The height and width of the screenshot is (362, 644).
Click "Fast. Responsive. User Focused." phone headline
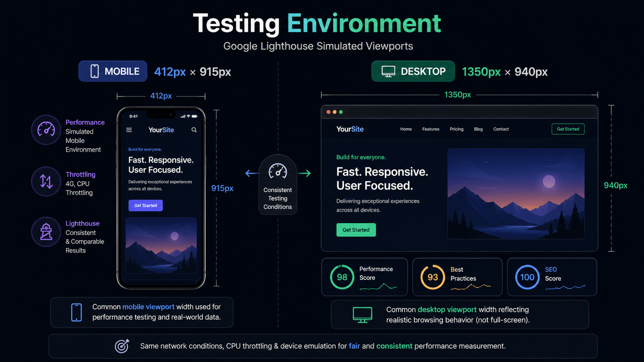click(x=161, y=165)
